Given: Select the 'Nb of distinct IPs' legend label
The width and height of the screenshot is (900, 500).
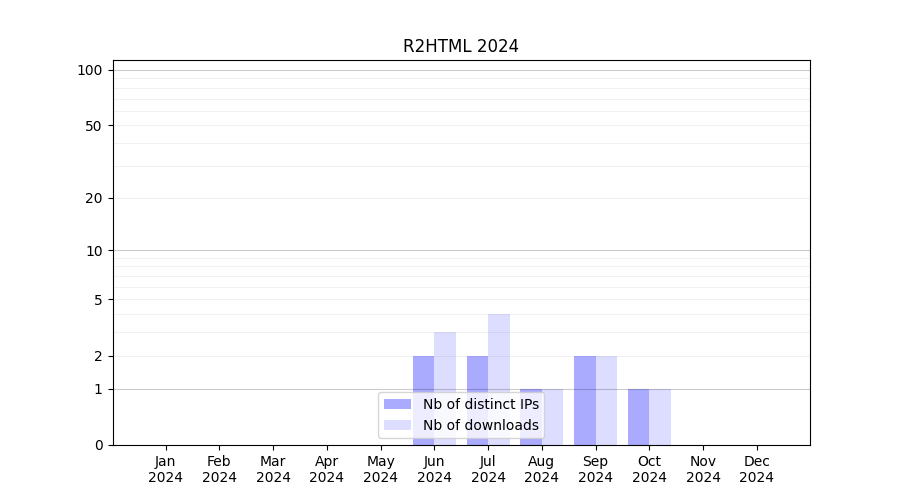Looking at the screenshot, I should pyautogui.click(x=480, y=404).
